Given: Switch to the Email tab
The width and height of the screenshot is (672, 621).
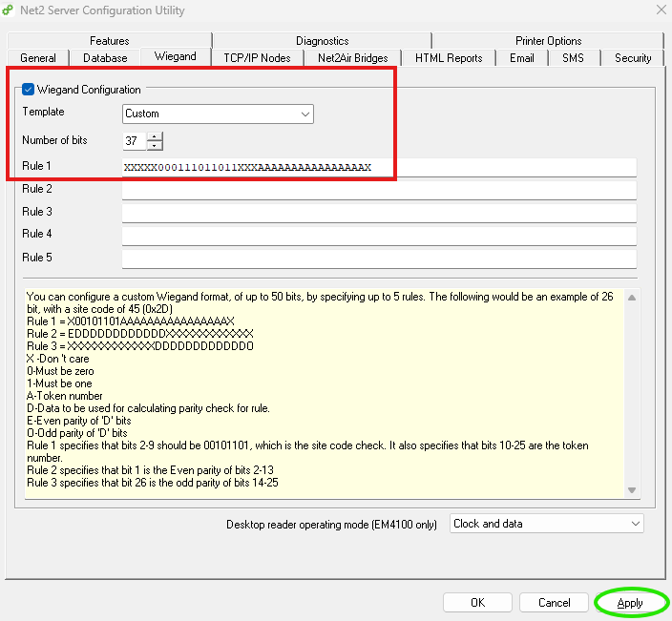Looking at the screenshot, I should tap(521, 58).
